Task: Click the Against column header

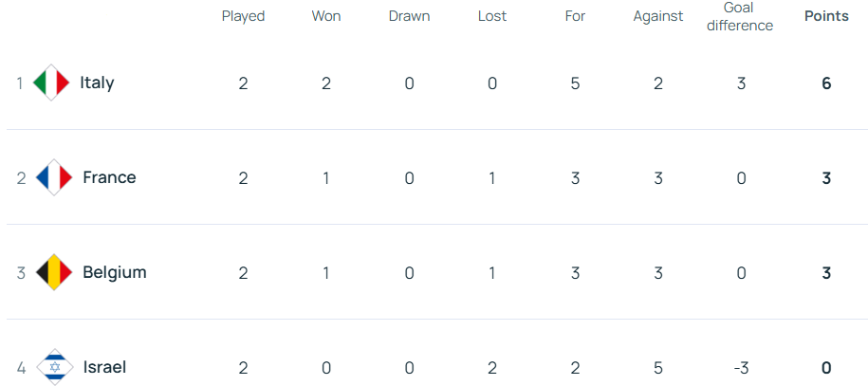Action: pos(658,16)
